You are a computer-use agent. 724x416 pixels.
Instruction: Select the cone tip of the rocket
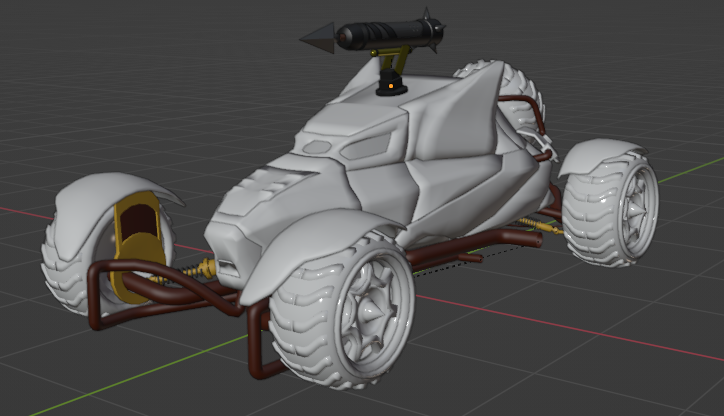coord(319,39)
